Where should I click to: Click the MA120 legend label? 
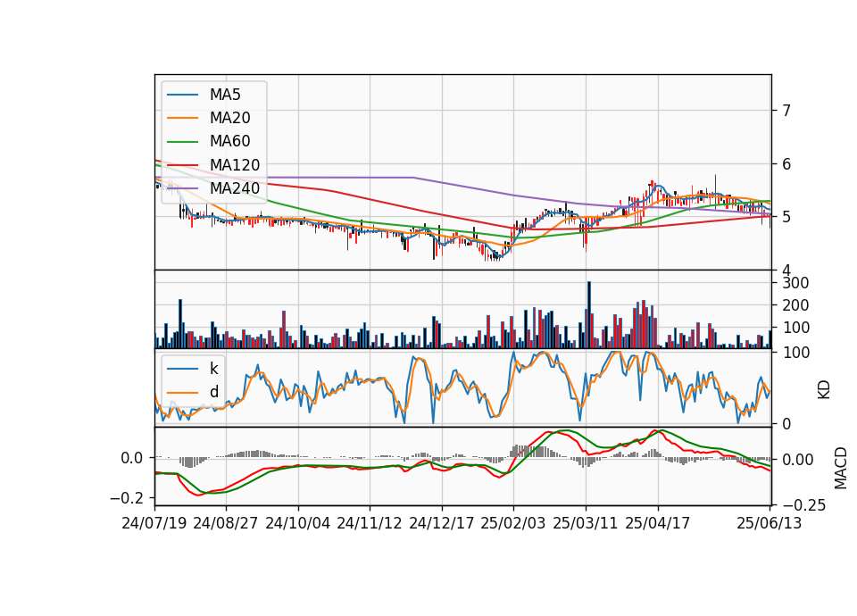click(235, 165)
